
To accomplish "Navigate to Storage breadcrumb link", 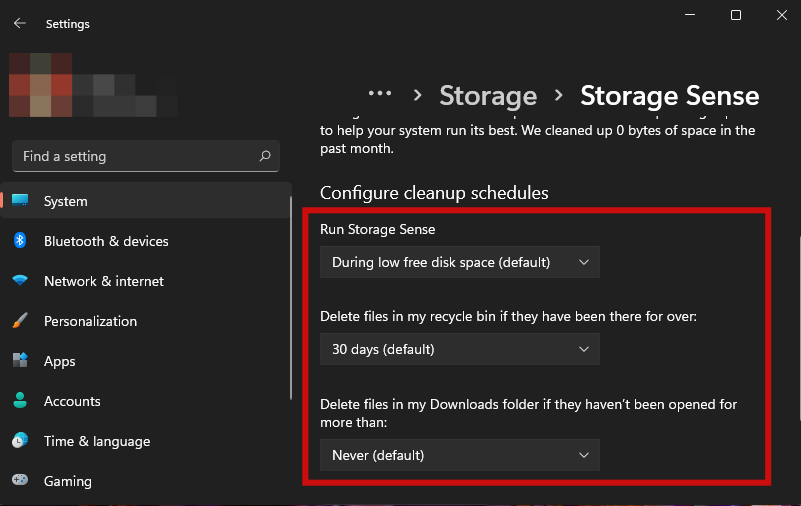I will [x=488, y=96].
